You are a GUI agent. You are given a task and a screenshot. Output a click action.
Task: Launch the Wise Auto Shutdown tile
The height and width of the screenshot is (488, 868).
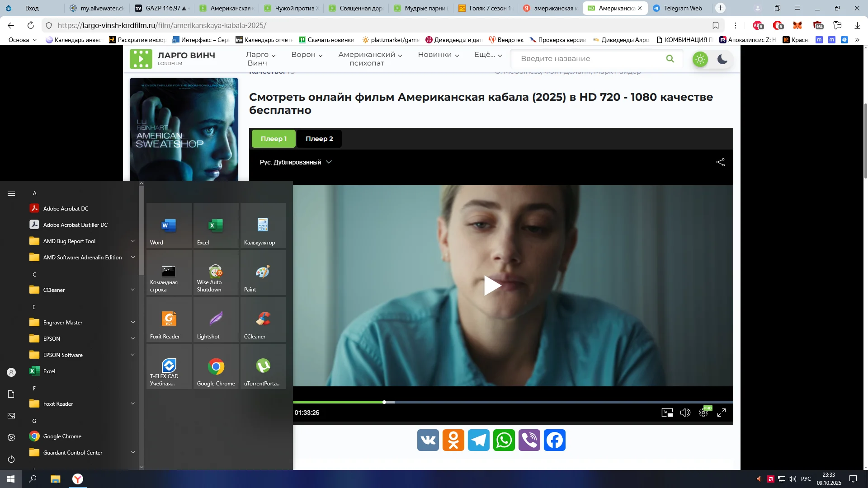pyautogui.click(x=216, y=273)
